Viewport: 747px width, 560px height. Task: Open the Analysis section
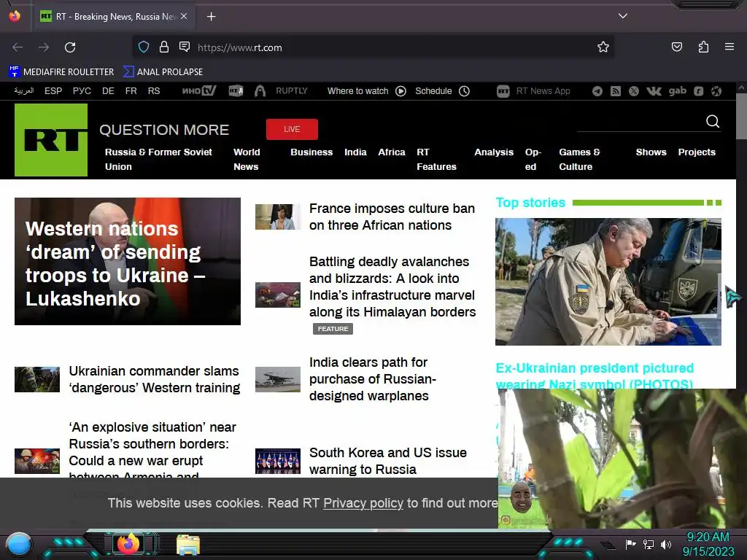[494, 152]
